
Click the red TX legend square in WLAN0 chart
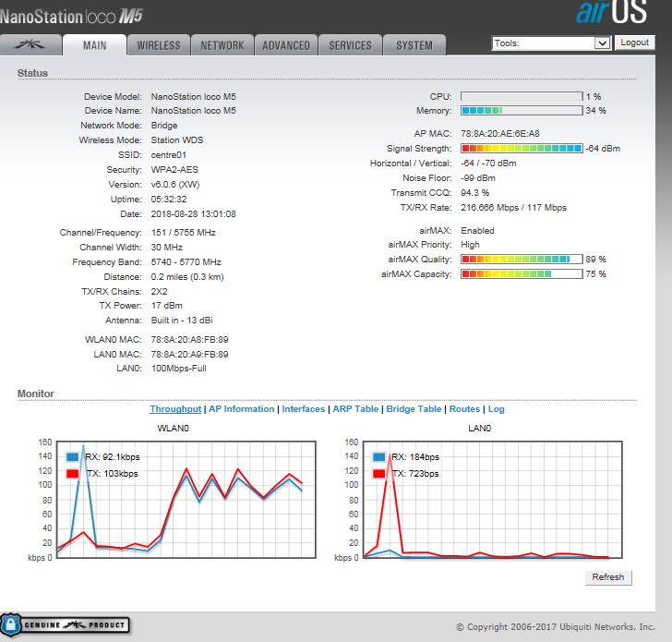coord(72,474)
